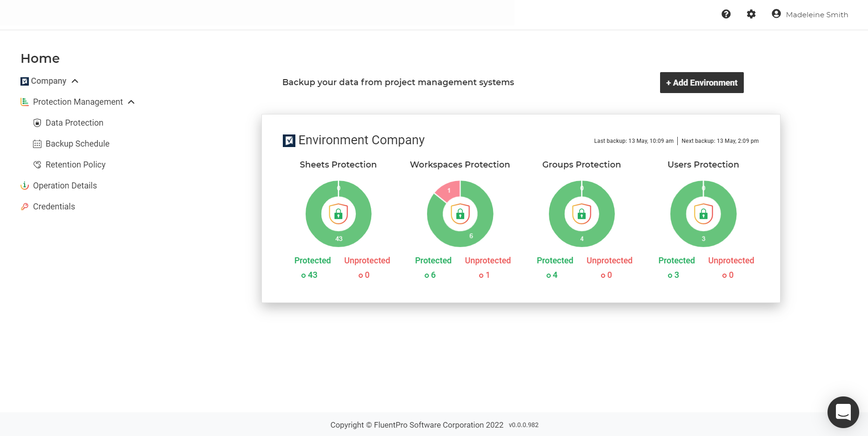Open Operation Details page
Screen dimensions: 868x436
pyautogui.click(x=65, y=186)
